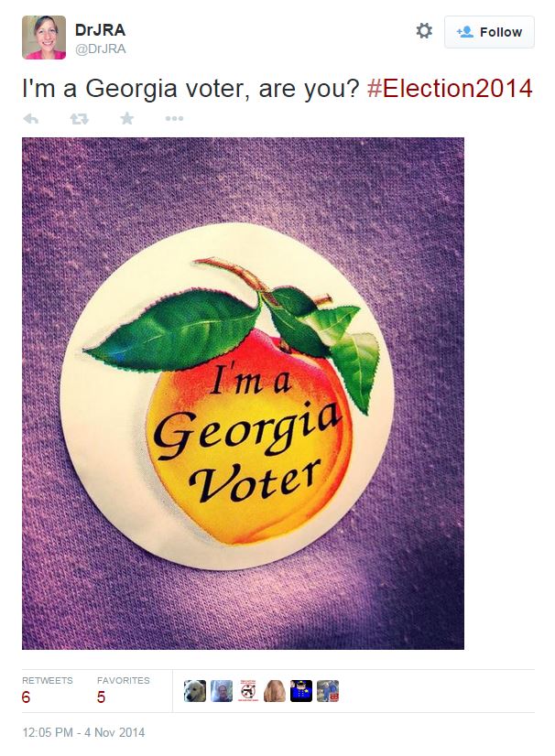The image size is (555, 756).
Task: Favorite the tweet with the star icon
Action: [x=127, y=118]
